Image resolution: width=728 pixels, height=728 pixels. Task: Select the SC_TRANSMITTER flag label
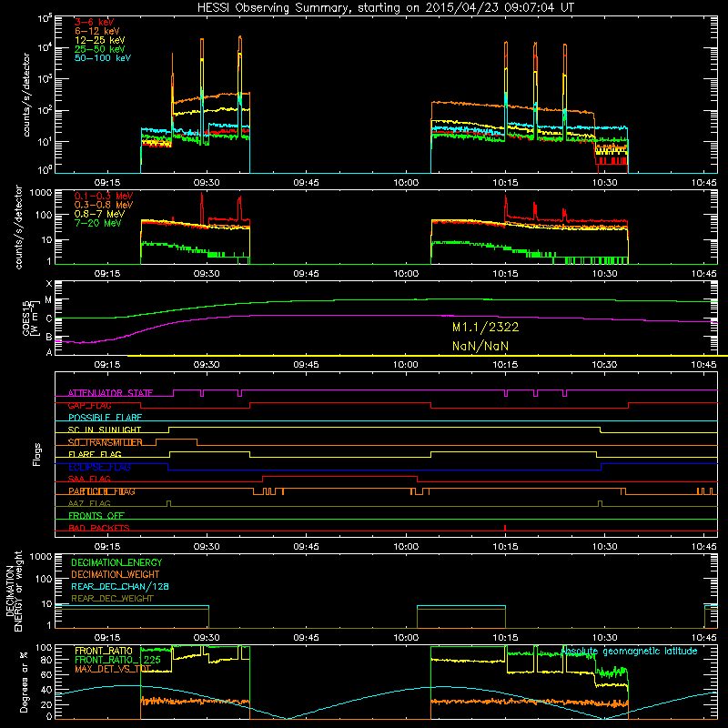tap(105, 442)
